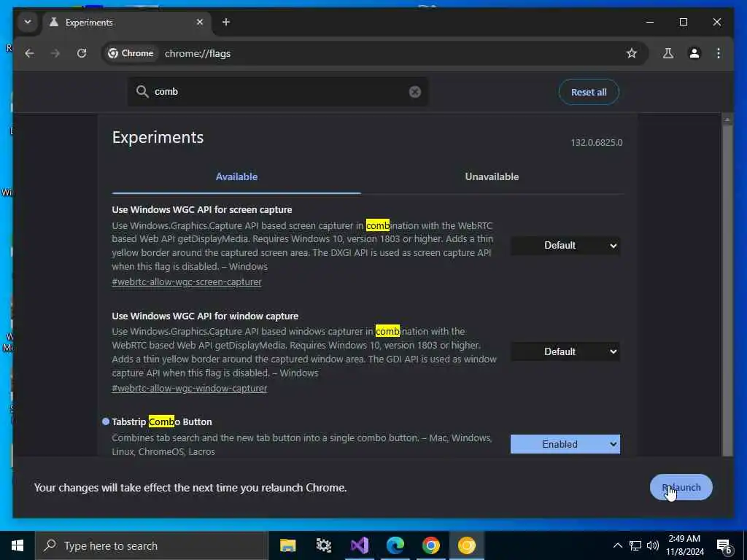
Task: Click Reset all button
Action: click(589, 92)
